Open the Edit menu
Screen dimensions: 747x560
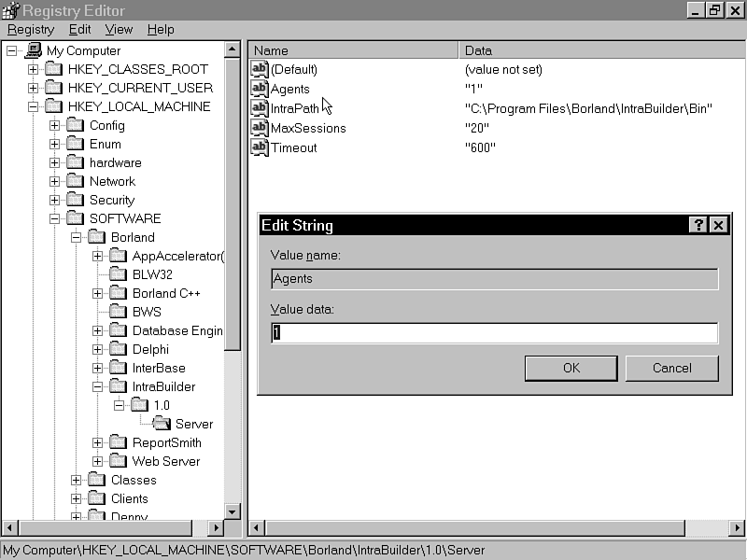79,30
